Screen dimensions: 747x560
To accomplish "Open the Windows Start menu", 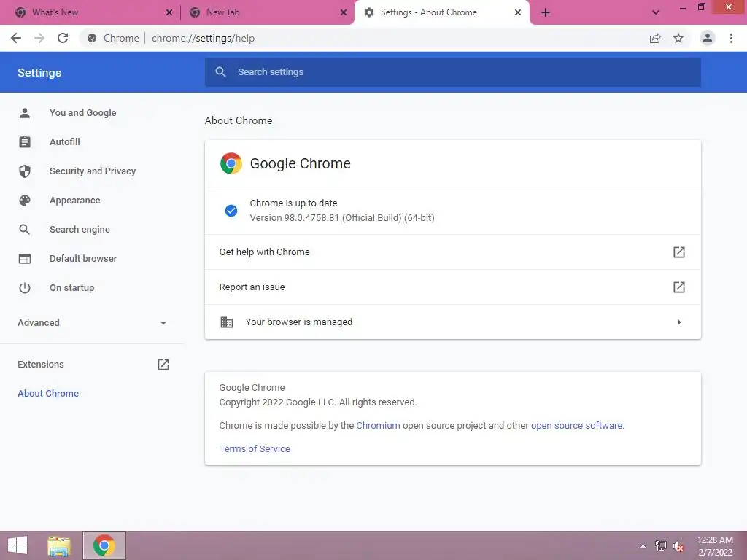I will [x=18, y=545].
